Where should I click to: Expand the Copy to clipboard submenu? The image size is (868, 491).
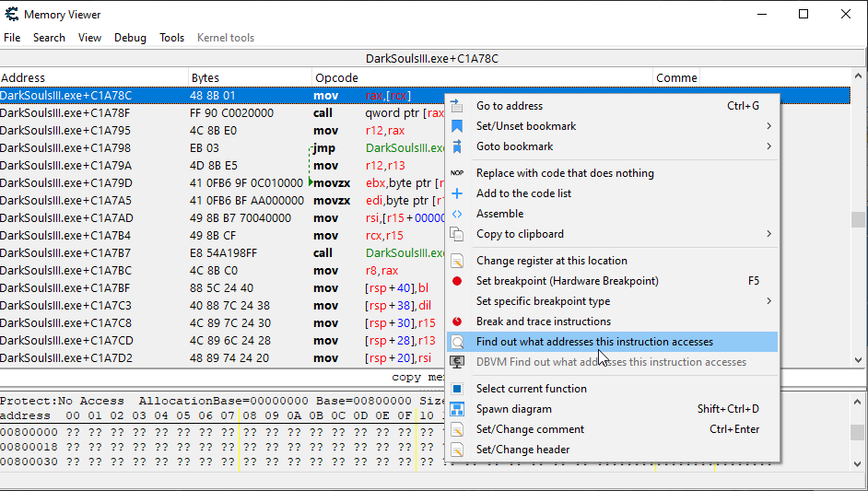pos(768,234)
